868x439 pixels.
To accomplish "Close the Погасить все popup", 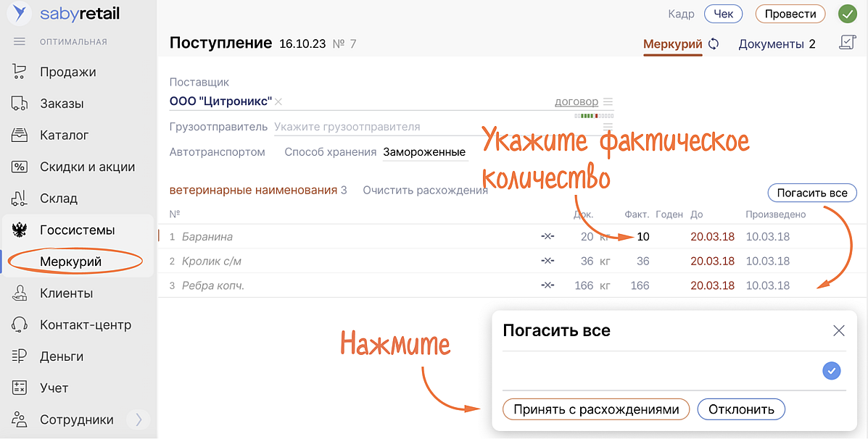I will [839, 331].
